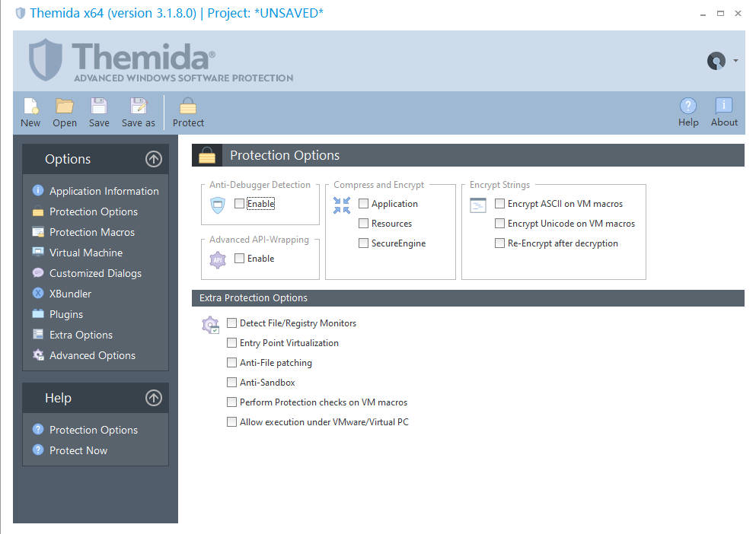
Task: Open the Advanced Options section
Action: [x=92, y=355]
